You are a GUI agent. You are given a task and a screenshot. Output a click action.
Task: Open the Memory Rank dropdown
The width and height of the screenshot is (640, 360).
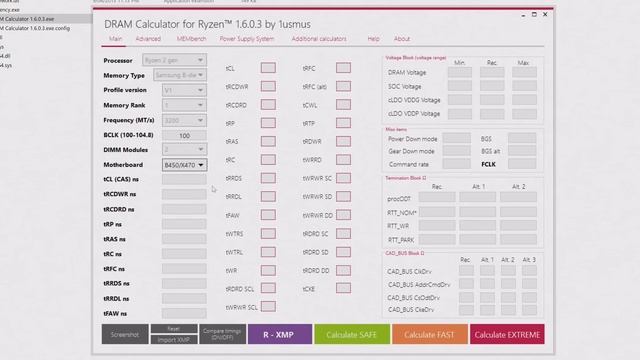coord(184,105)
